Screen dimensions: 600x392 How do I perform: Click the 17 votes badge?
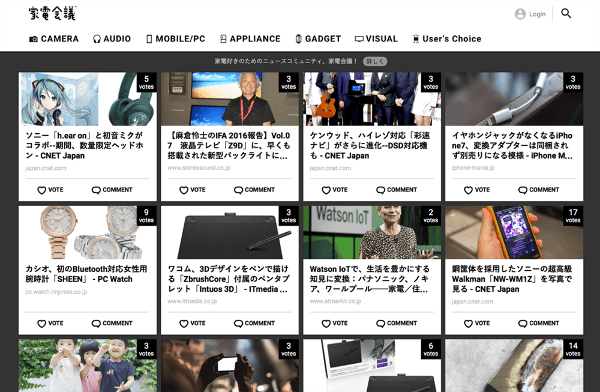point(573,216)
